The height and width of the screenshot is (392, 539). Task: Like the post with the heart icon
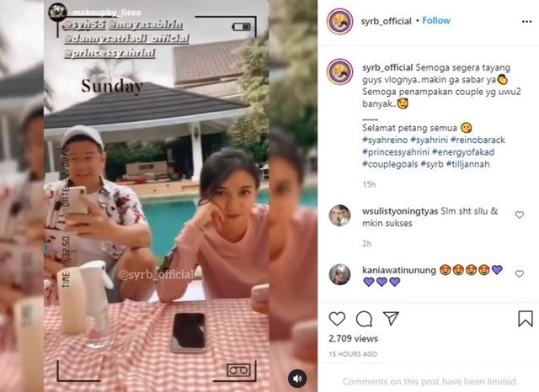[x=337, y=319]
